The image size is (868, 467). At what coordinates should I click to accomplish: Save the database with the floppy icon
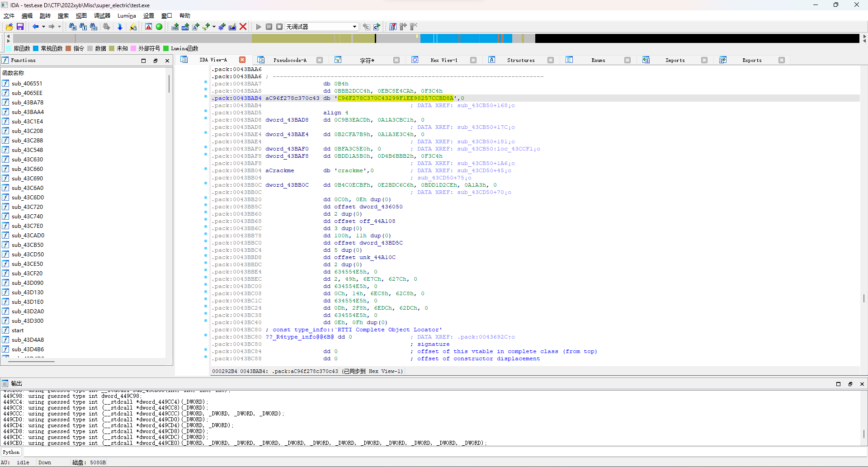(x=20, y=27)
